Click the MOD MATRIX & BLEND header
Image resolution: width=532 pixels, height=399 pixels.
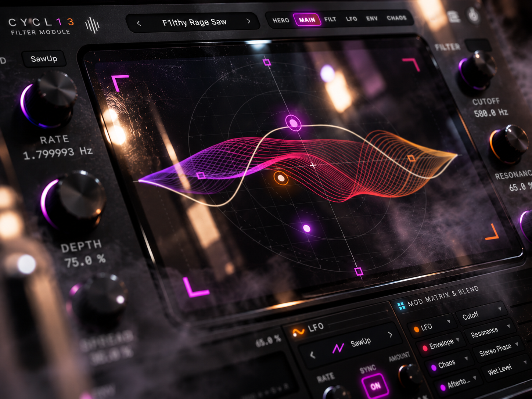click(x=443, y=296)
